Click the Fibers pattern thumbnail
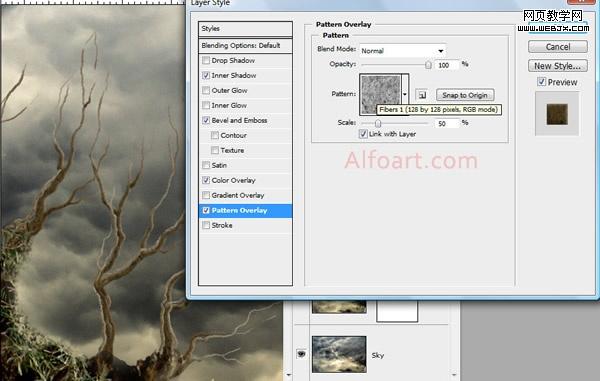 [x=380, y=94]
